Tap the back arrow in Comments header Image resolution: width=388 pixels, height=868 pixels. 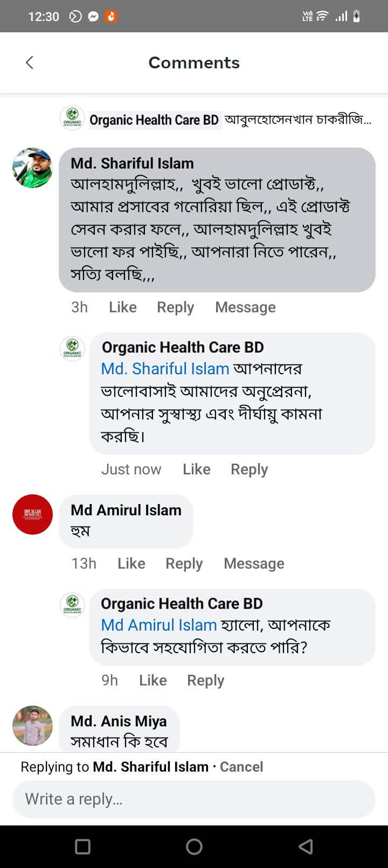[30, 62]
